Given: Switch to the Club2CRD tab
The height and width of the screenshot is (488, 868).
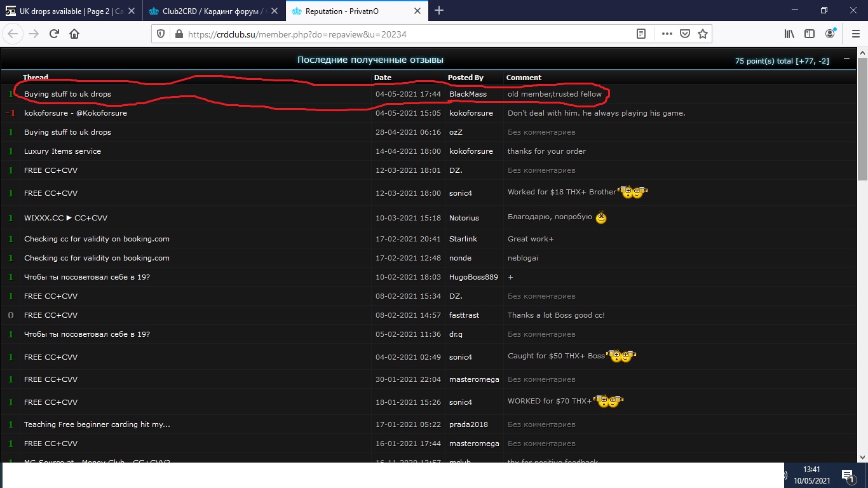Looking at the screenshot, I should 208,11.
